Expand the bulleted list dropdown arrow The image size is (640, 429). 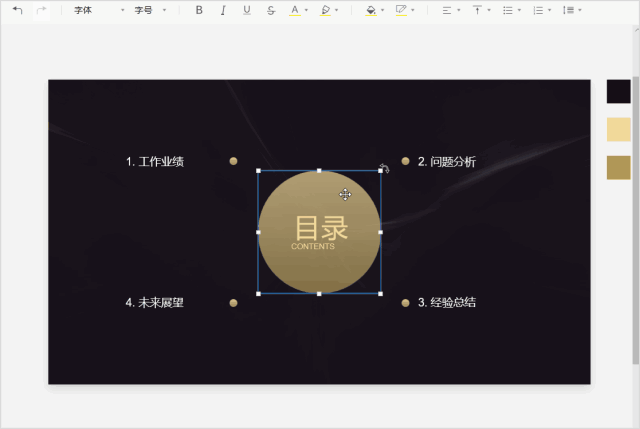click(x=519, y=10)
